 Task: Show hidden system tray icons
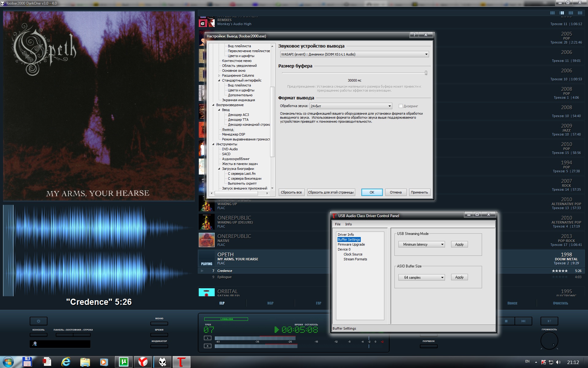(x=536, y=362)
